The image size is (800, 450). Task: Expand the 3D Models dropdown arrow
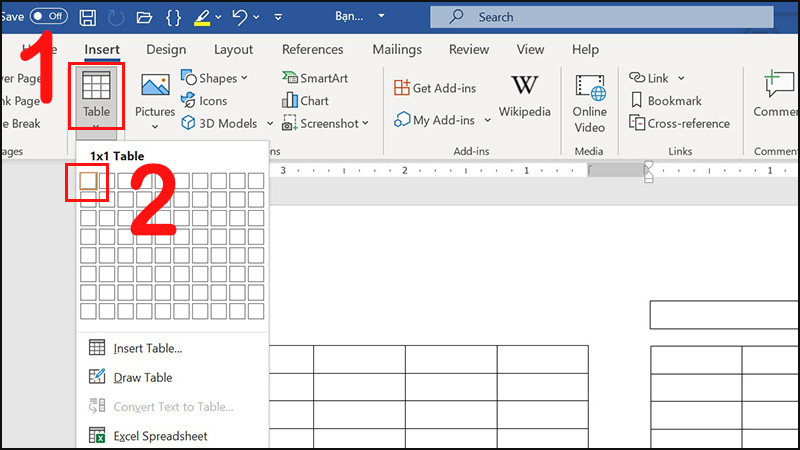(x=268, y=124)
